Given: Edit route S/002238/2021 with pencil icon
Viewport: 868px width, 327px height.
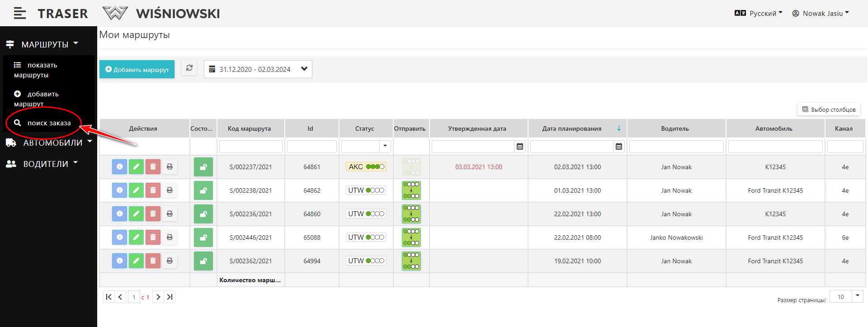Looking at the screenshot, I should 136,190.
